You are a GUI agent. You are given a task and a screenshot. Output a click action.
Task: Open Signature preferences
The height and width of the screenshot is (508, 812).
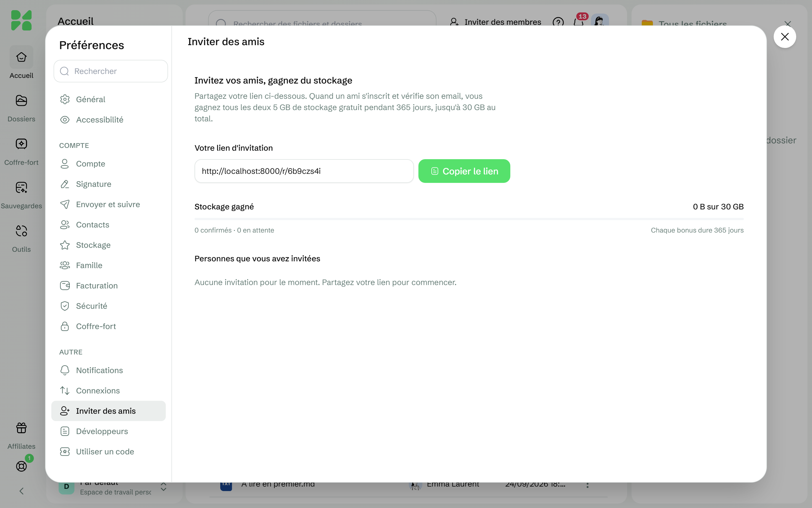(x=108, y=184)
